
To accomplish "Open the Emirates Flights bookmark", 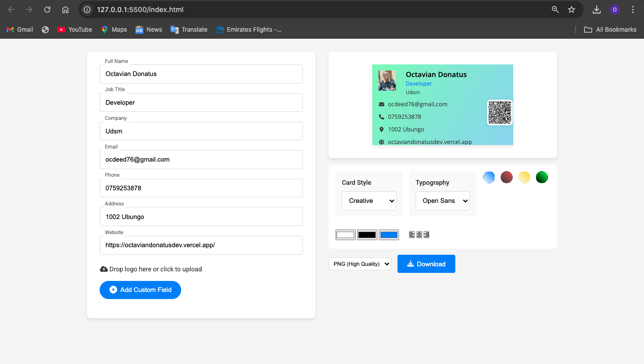I will click(x=249, y=30).
